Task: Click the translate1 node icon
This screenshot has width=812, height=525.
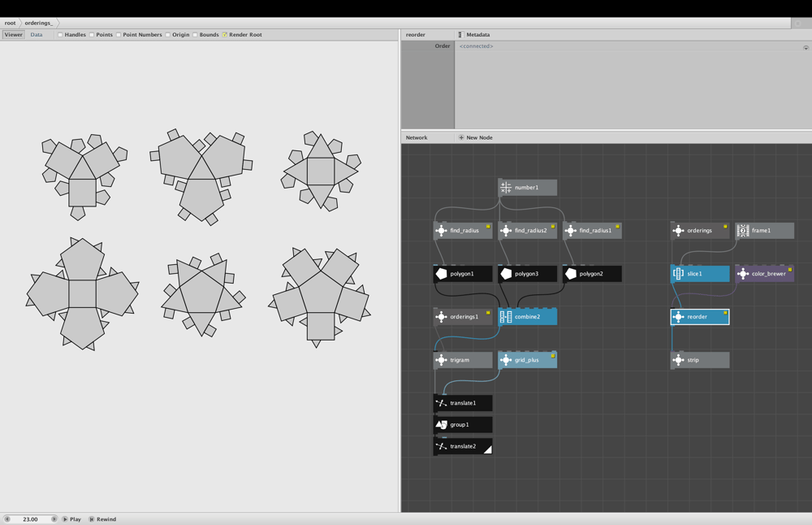Action: click(x=441, y=403)
